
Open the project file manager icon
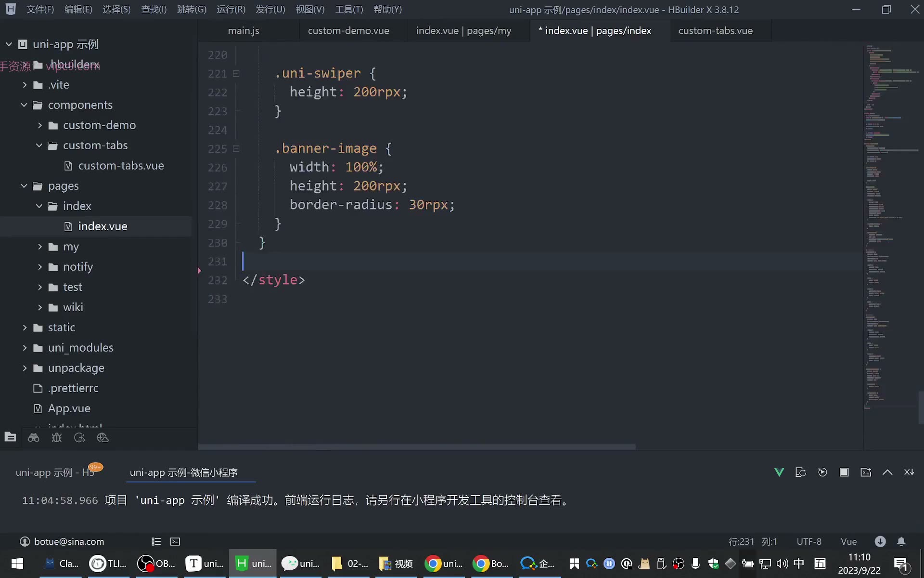point(11,437)
